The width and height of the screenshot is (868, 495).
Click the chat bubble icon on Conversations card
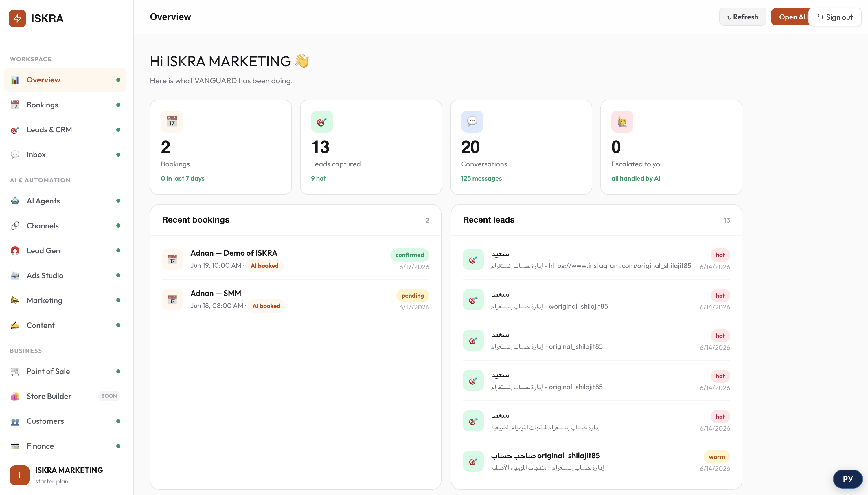[472, 121]
